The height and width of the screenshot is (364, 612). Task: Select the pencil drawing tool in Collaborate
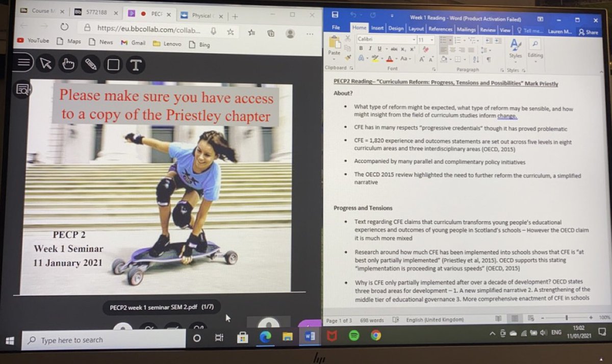(91, 64)
